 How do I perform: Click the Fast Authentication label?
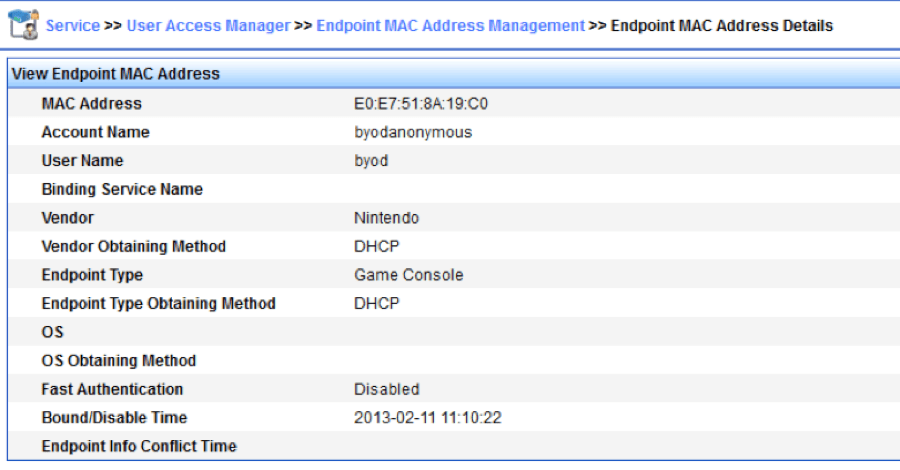tap(112, 389)
